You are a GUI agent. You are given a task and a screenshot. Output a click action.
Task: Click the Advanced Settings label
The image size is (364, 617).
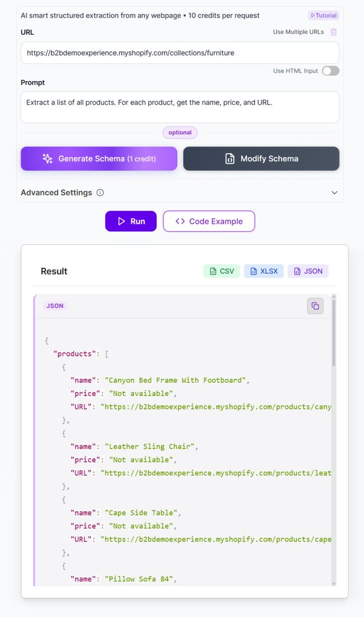tap(56, 193)
